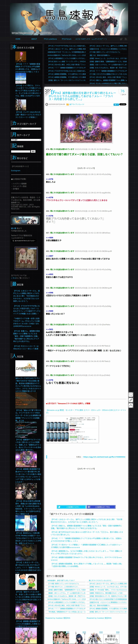Viewport: 138px width, 644px height.
Task: Open the しぃアンテナ menu item
Action: pos(99,39)
